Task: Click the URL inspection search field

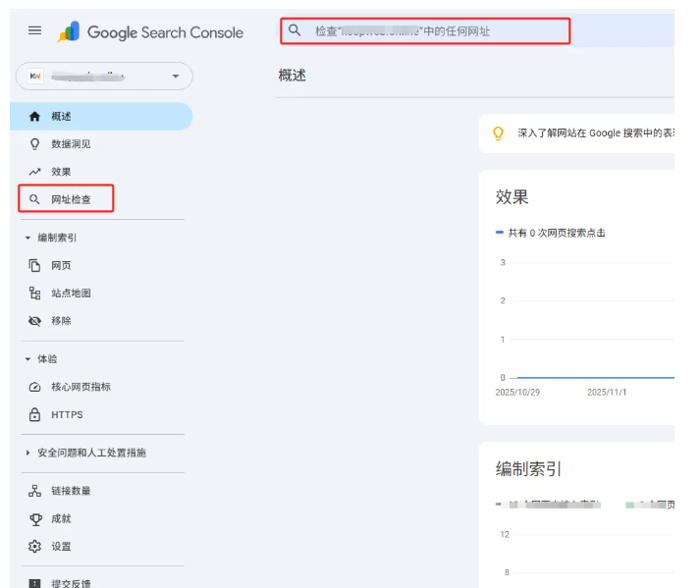Action: pyautogui.click(x=432, y=31)
